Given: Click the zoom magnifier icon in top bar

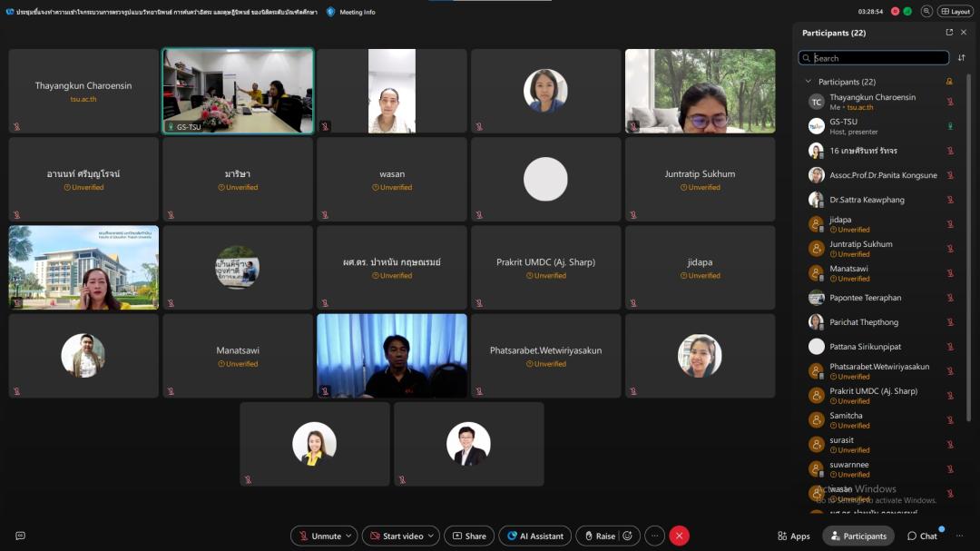Looking at the screenshot, I should tap(926, 11).
